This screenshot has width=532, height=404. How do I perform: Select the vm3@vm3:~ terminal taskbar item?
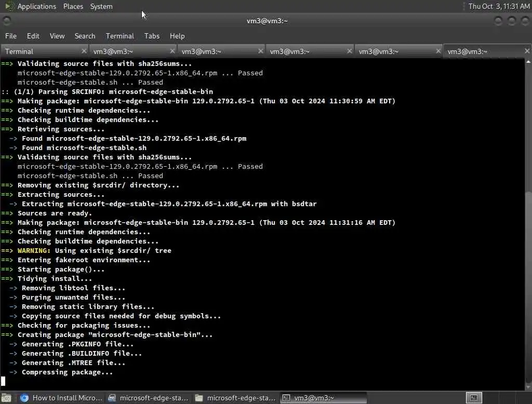323,398
